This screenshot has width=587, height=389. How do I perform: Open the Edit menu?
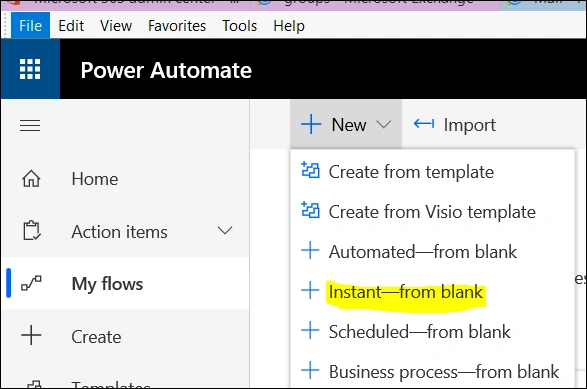(71, 26)
